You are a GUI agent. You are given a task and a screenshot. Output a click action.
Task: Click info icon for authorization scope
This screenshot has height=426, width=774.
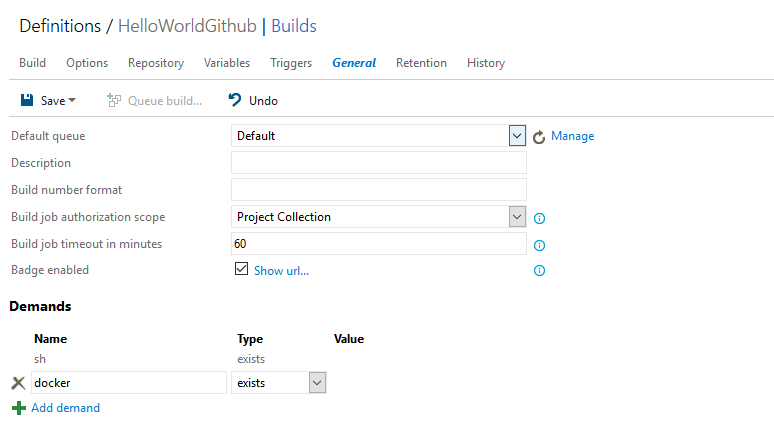point(539,218)
